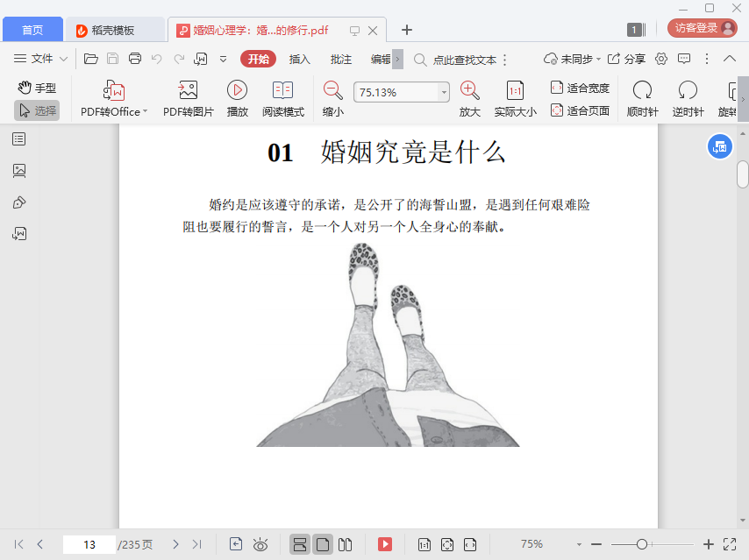Open the outline/bookmarks sidebar panel

click(x=19, y=139)
